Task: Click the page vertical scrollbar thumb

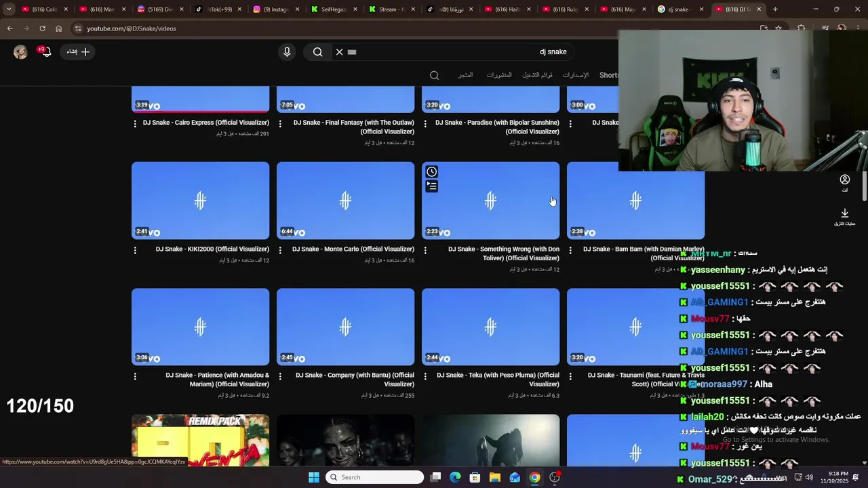Action: 865,186
